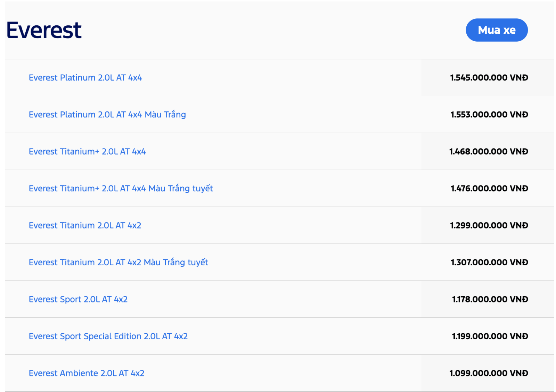
Task: Click the 1.199.000.000 VNĐ price
Action: coord(490,336)
